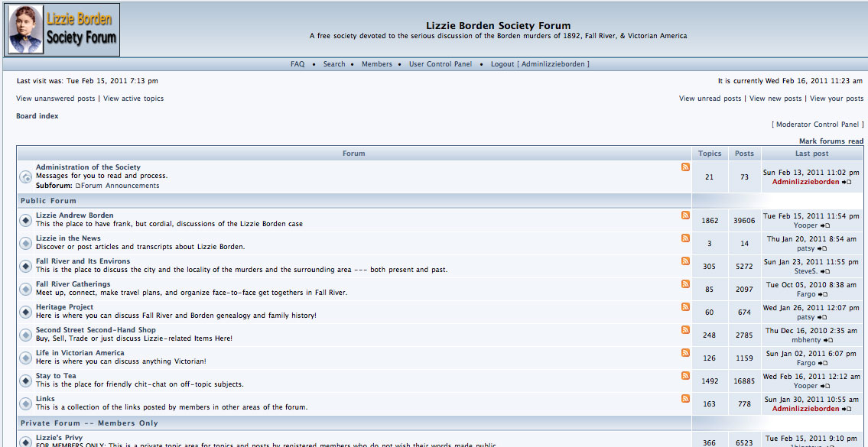
Task: Open mbhenty user profile
Action: tap(807, 340)
